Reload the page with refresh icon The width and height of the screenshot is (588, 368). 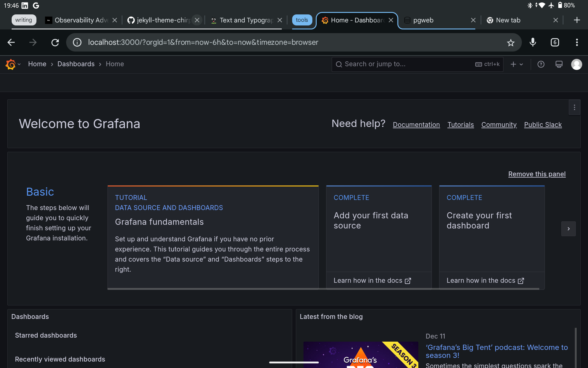coord(55,43)
